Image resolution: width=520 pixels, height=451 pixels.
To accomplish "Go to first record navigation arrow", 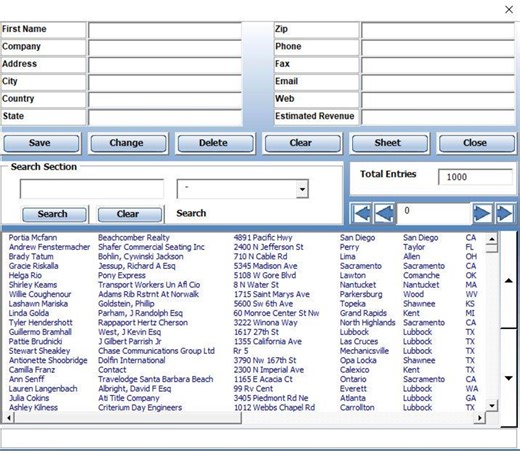I will [x=361, y=213].
